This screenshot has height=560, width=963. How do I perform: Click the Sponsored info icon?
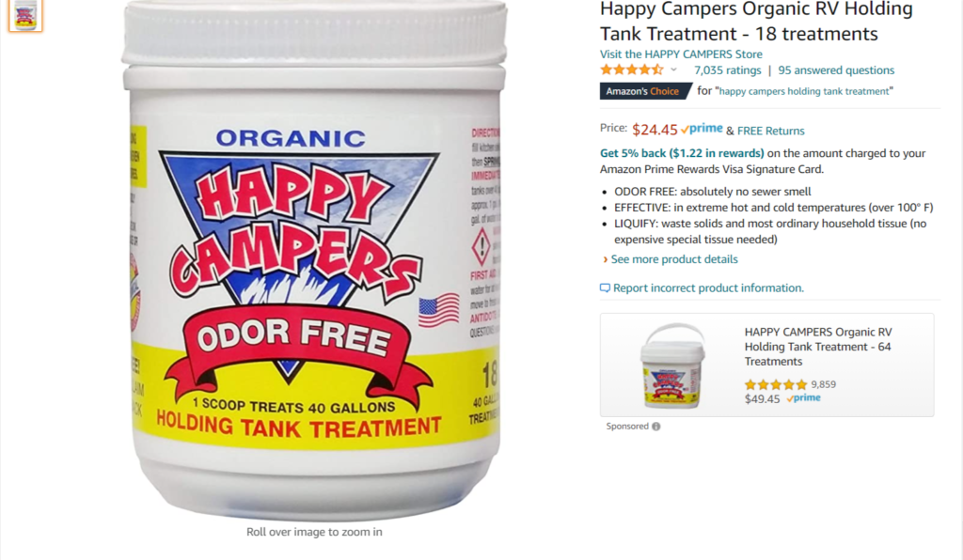coord(655,427)
